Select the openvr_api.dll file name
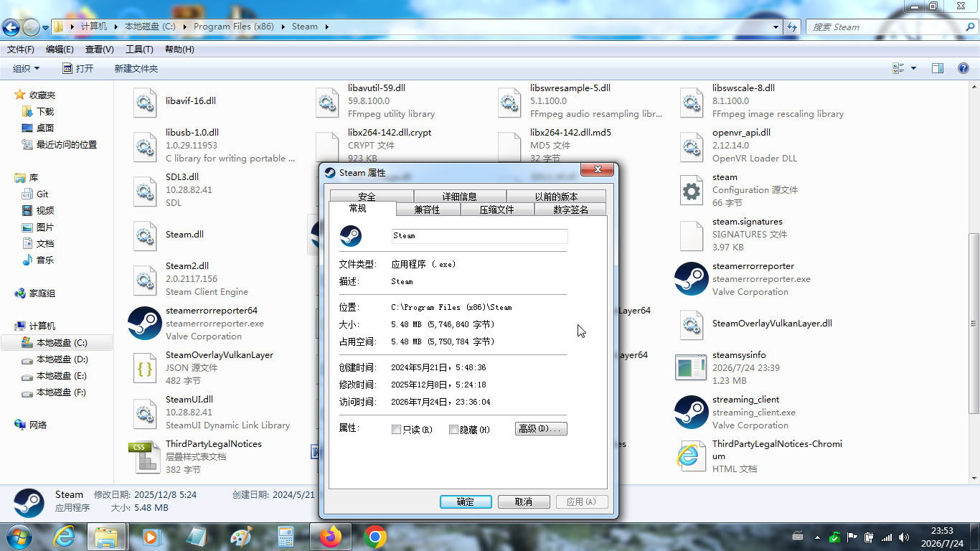This screenshot has height=551, width=980. click(x=741, y=133)
